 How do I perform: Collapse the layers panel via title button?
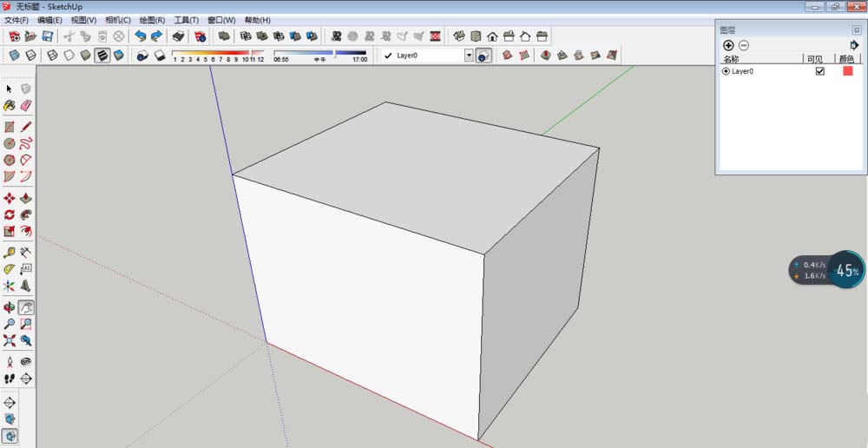coord(857,30)
